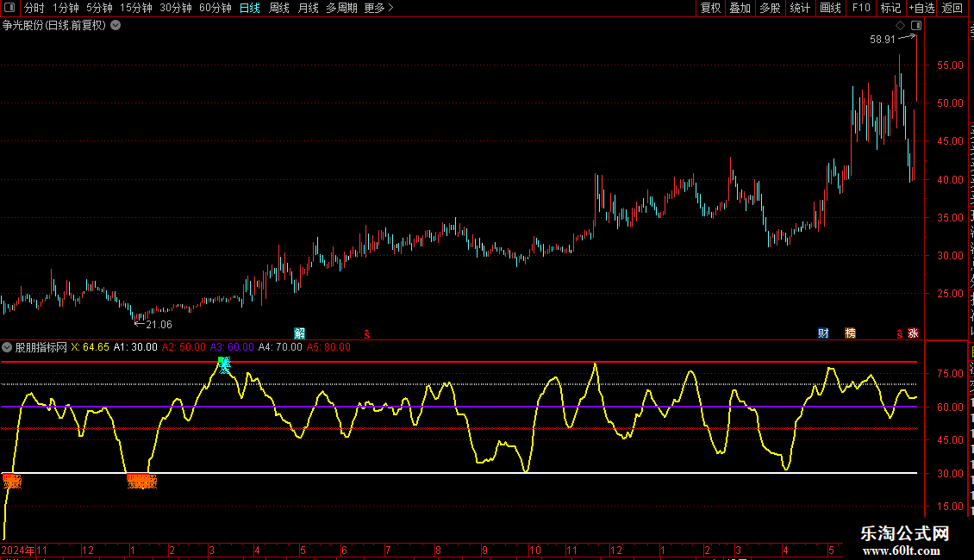The image size is (974, 560).
Task: Add stock via +自选 button
Action: (921, 8)
